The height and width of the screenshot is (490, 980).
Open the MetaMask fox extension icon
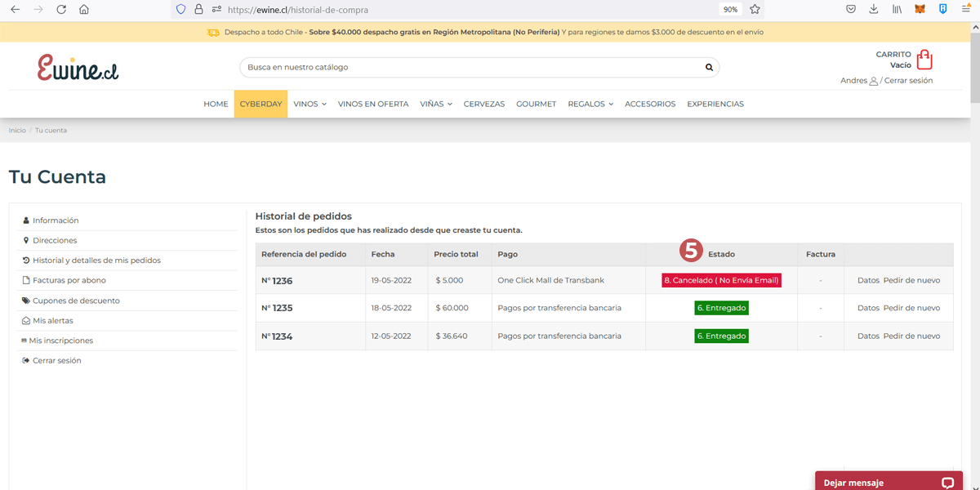920,10
